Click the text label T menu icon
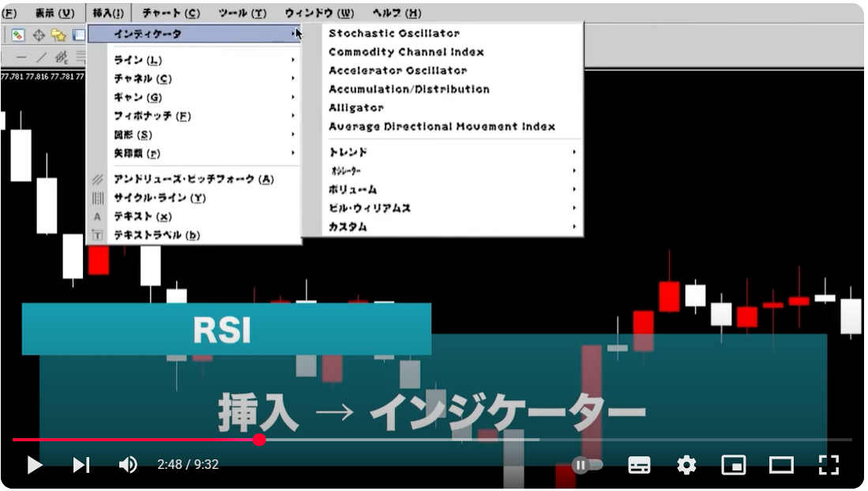 tap(97, 235)
